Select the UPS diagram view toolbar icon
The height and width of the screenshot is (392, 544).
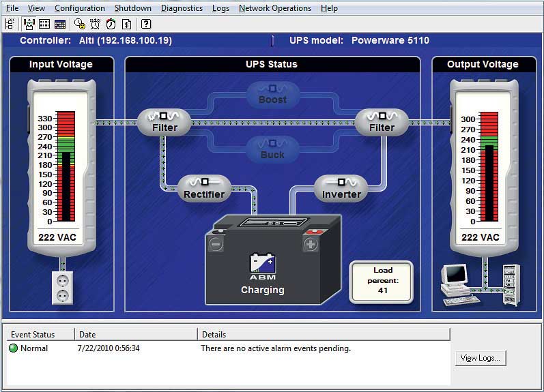[29, 24]
